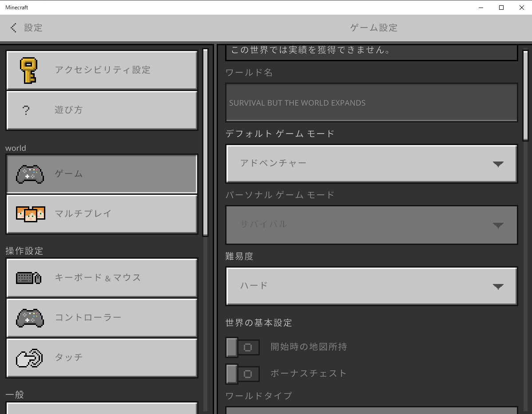
Task: Click the gamepad icon beside ゲーム
Action: pyautogui.click(x=30, y=174)
